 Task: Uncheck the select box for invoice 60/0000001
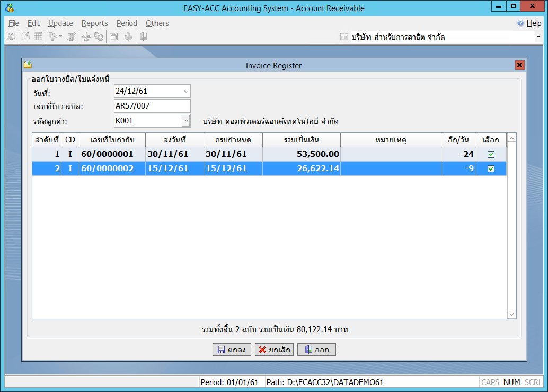pyautogui.click(x=491, y=154)
